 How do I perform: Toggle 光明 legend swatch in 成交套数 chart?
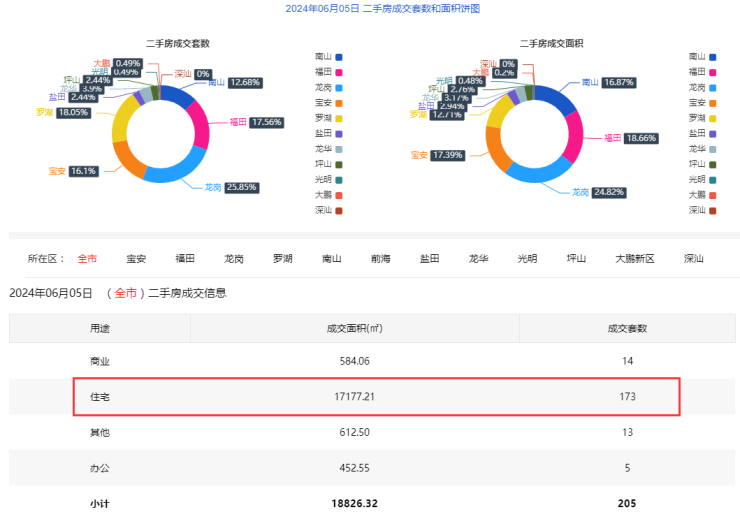click(x=339, y=180)
